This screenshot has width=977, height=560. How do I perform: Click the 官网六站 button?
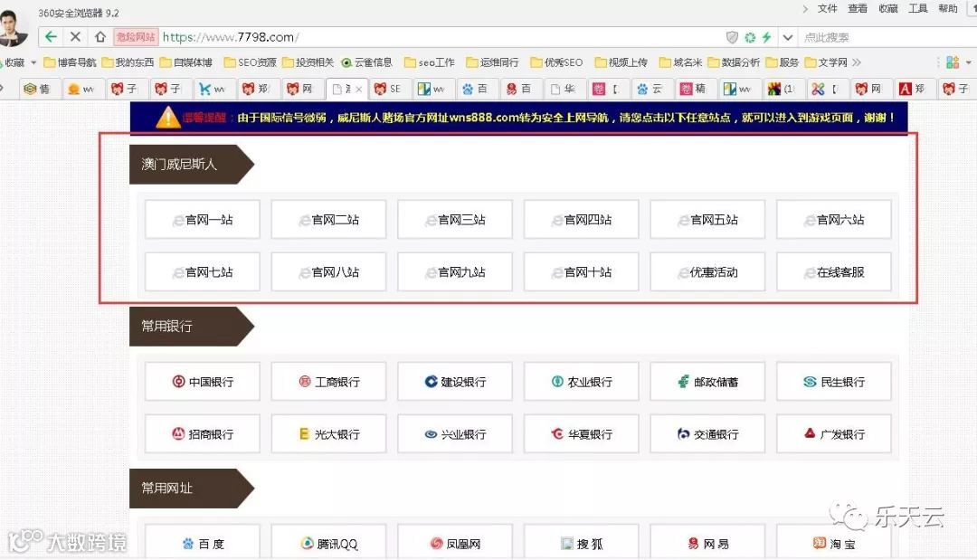point(834,220)
